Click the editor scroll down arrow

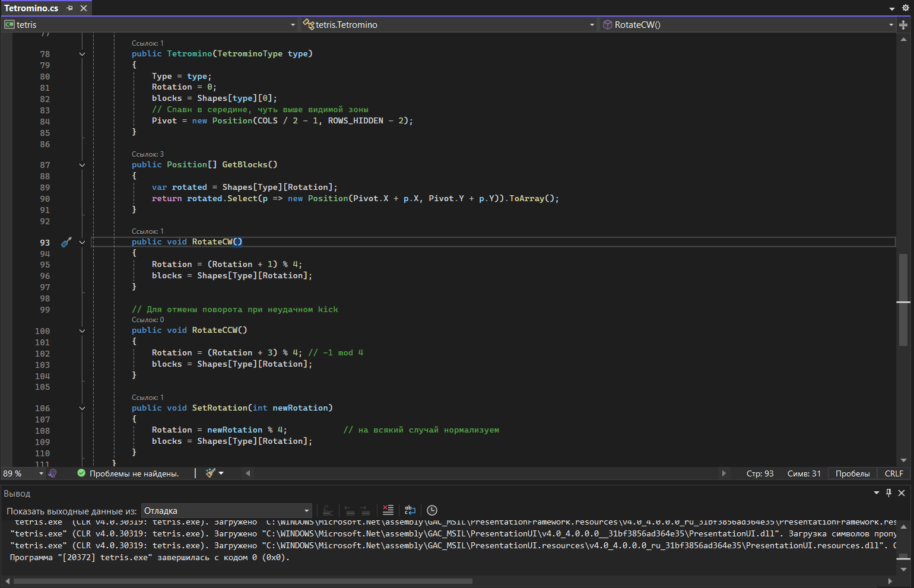click(903, 460)
